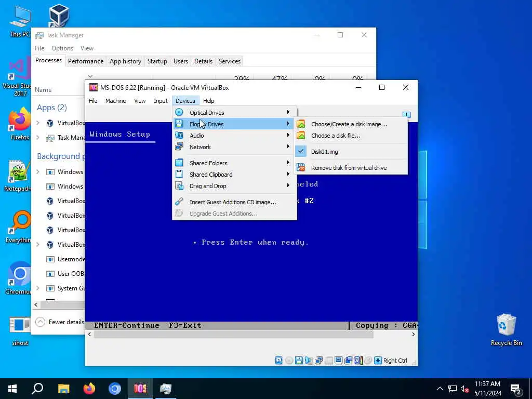
Task: Open the VirtualBox notification center icon
Action: (x=406, y=115)
